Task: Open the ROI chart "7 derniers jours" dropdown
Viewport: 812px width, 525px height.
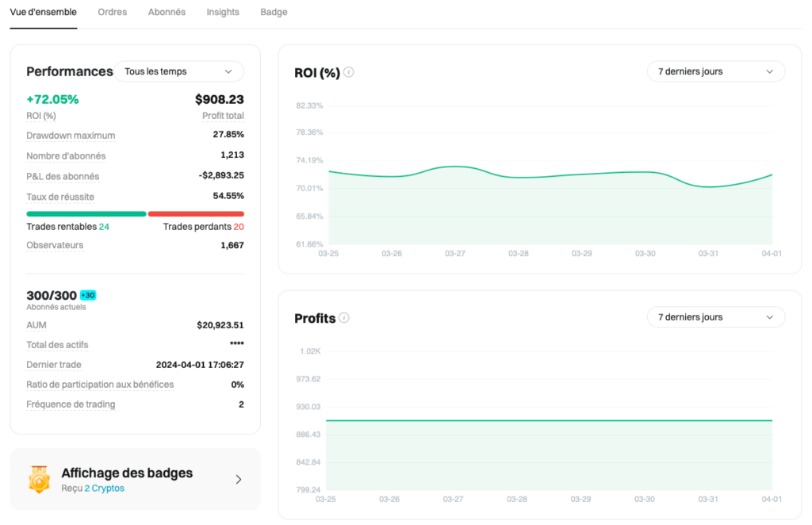Action: (x=714, y=71)
